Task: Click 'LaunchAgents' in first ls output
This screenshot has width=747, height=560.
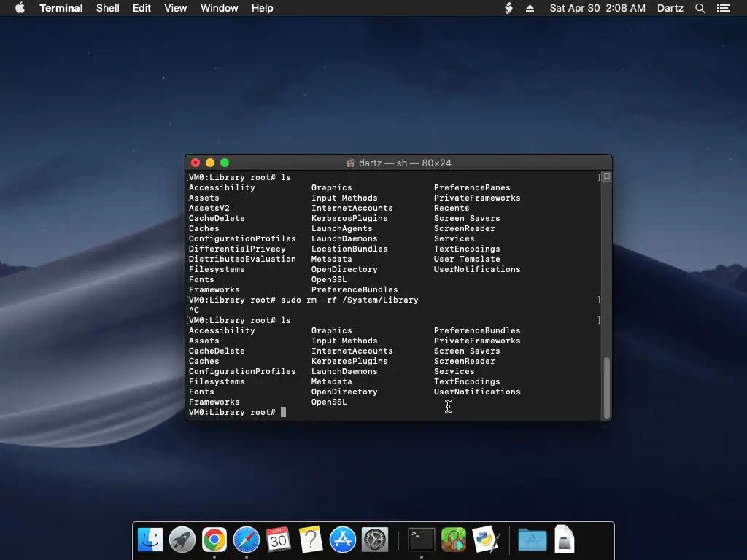Action: click(341, 228)
